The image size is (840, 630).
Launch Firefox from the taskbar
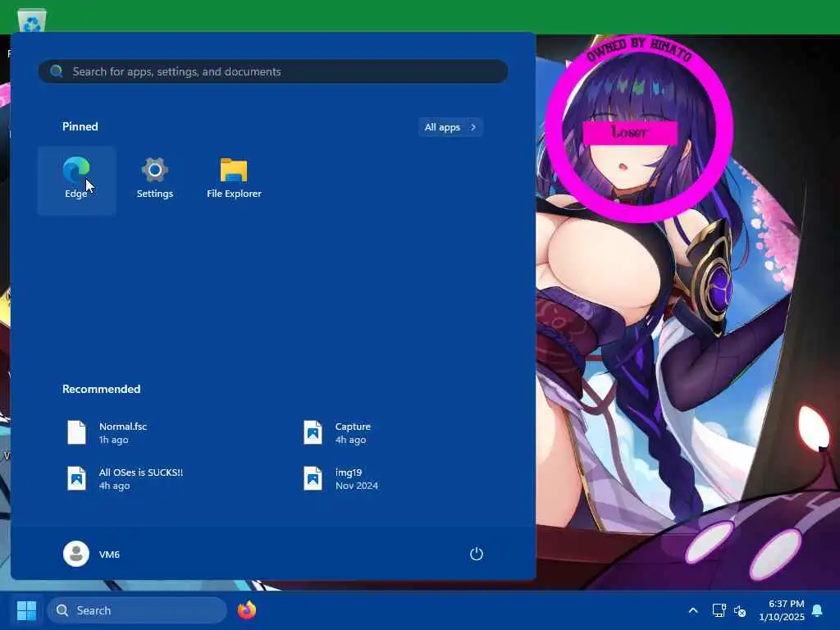coord(247,610)
